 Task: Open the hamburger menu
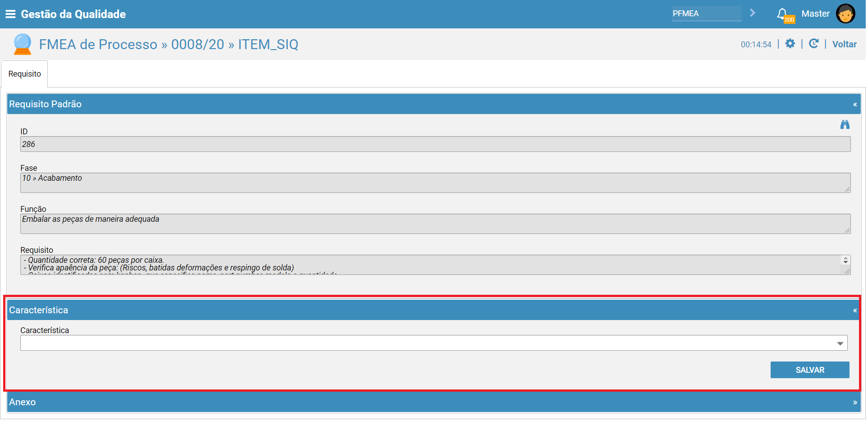tap(10, 14)
